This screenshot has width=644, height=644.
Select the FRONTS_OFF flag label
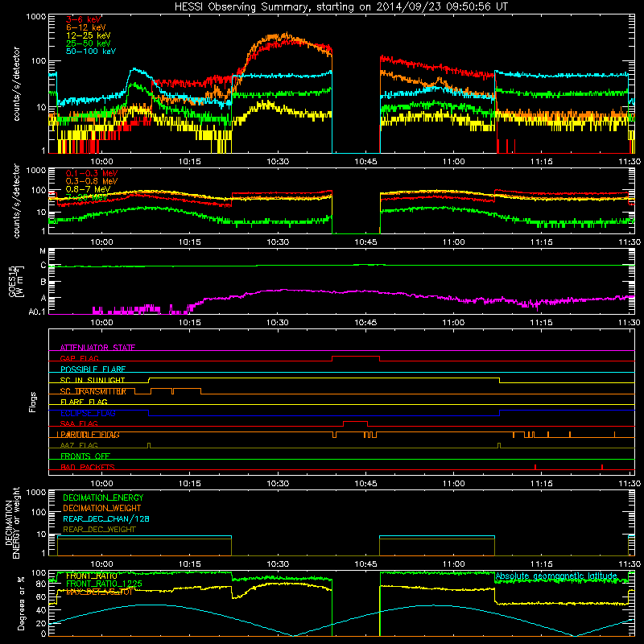pos(85,456)
